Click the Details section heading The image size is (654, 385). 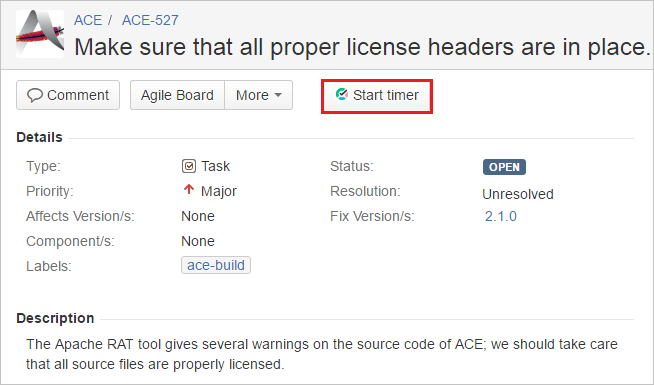39,137
